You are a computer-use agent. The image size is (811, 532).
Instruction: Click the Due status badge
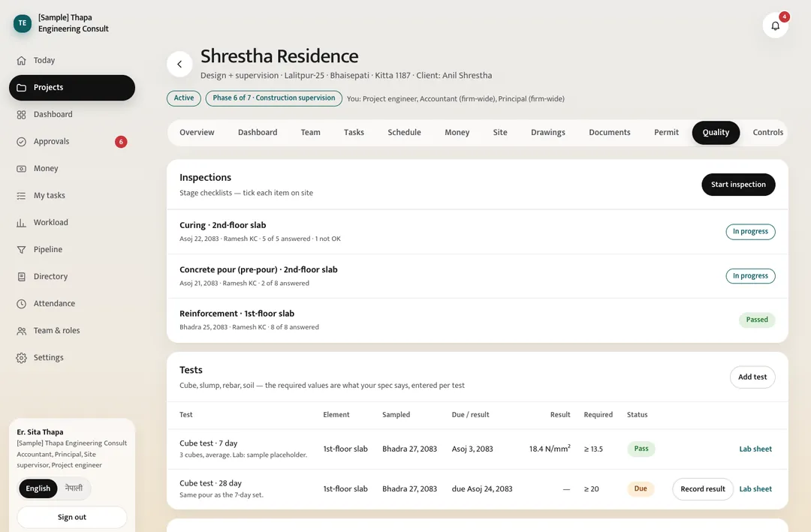[x=641, y=488]
